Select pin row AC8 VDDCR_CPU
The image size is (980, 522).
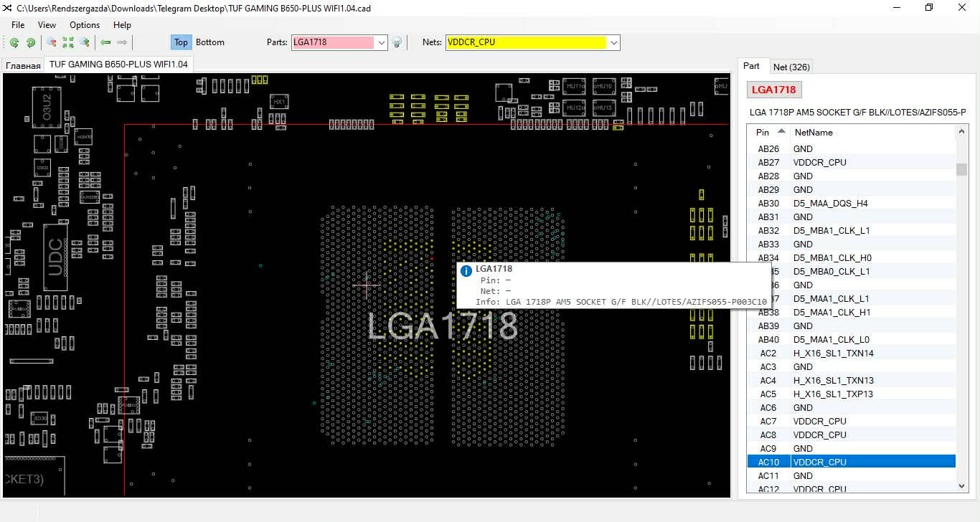tap(852, 435)
